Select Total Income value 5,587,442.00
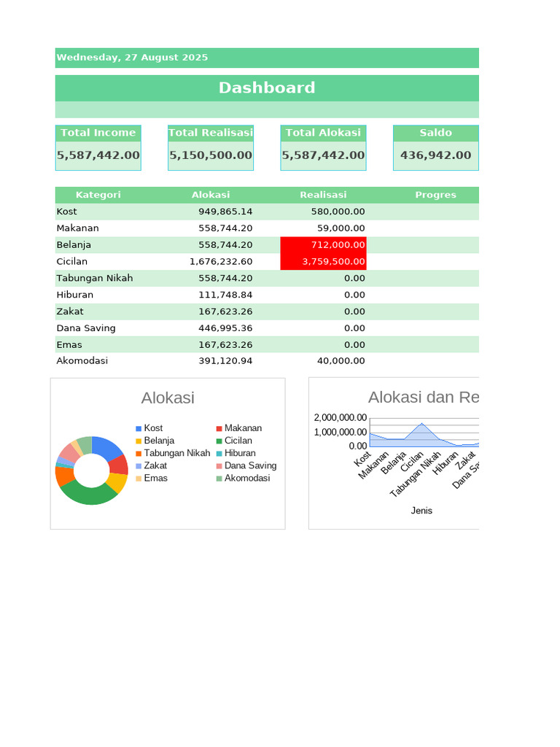This screenshot has width=560, height=747. pos(98,155)
